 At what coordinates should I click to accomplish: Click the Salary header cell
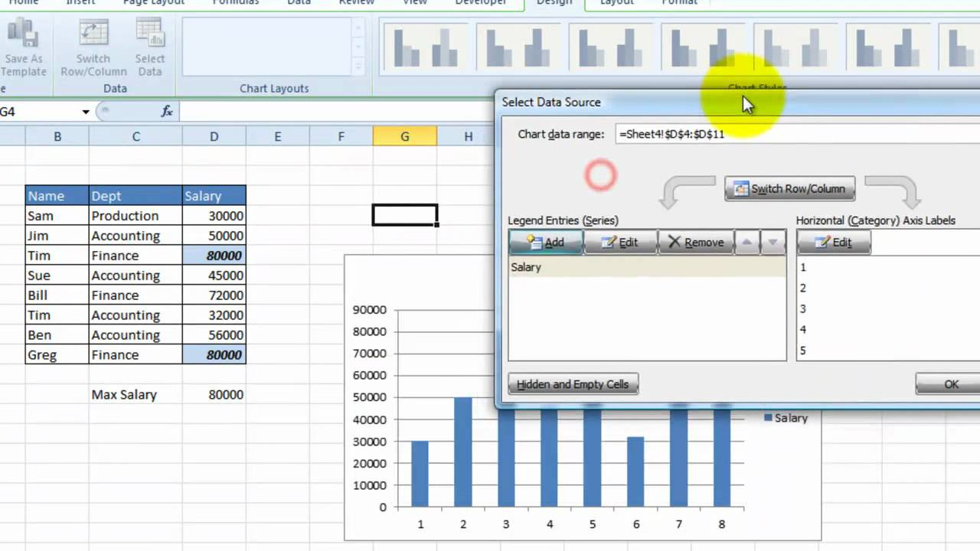point(214,196)
